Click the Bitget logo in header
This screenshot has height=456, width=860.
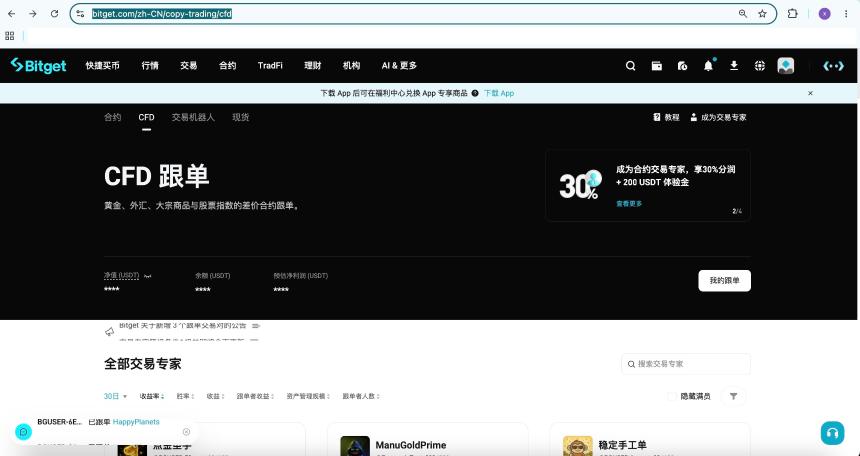tap(38, 66)
